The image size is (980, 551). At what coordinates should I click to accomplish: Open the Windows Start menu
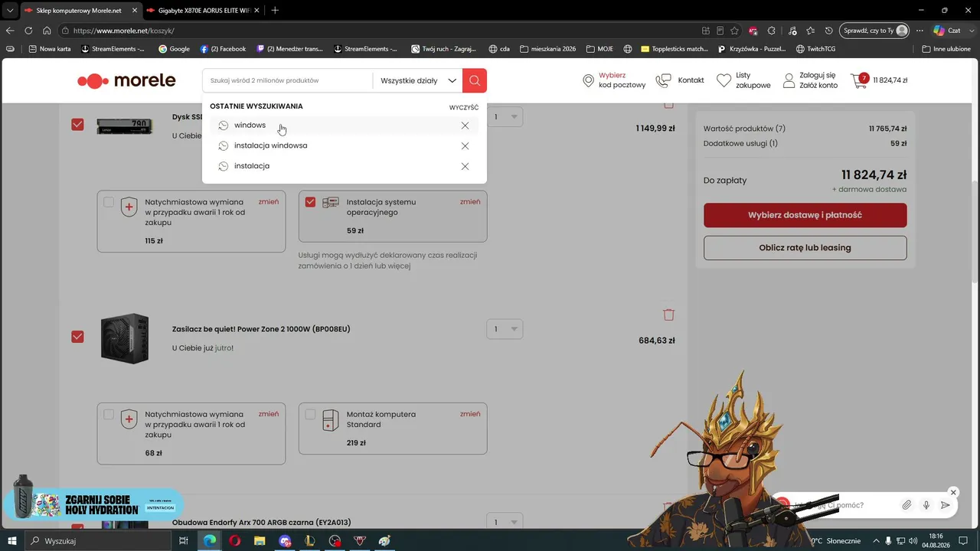12,541
